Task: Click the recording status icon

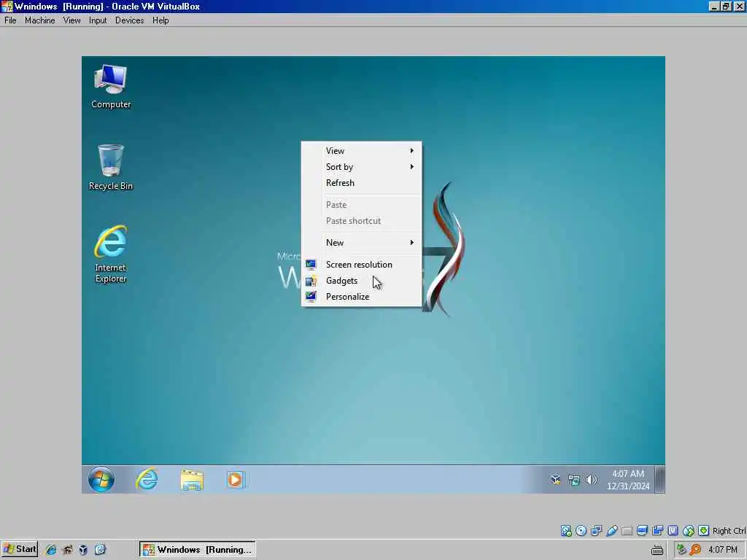Action: click(x=657, y=531)
